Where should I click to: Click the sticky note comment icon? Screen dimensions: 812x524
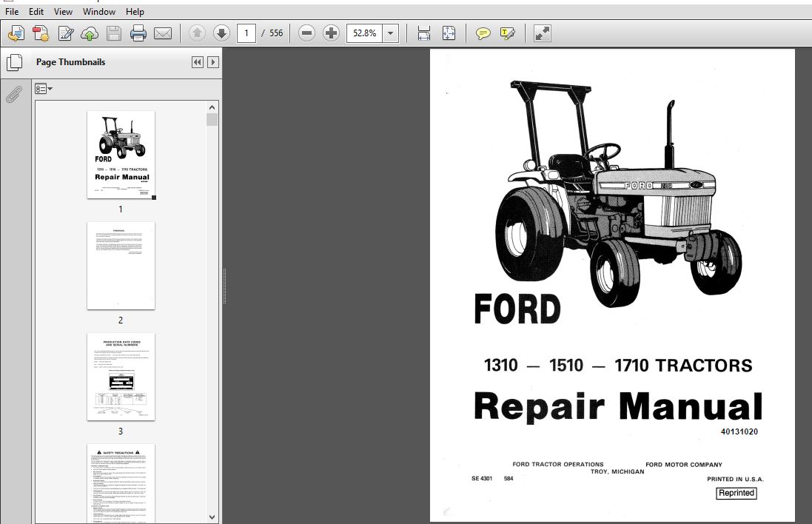(x=483, y=33)
